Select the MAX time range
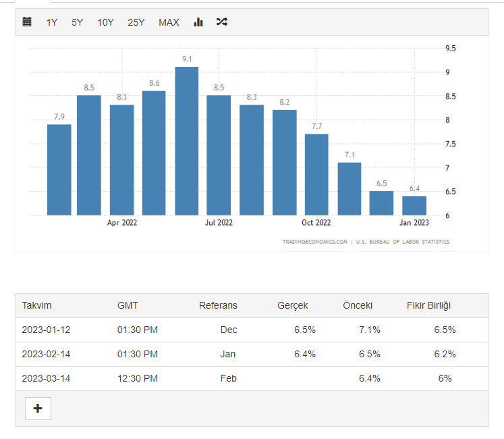 click(x=169, y=22)
